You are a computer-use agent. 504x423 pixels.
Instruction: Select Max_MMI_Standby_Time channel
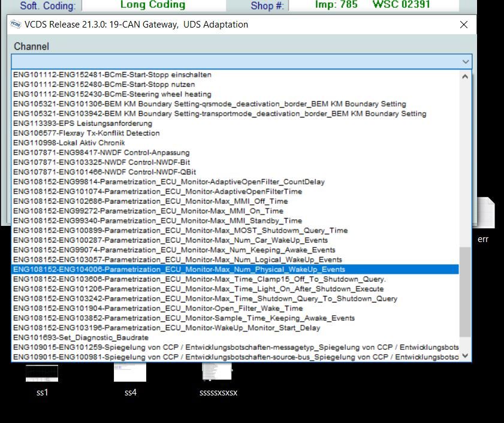click(x=235, y=221)
